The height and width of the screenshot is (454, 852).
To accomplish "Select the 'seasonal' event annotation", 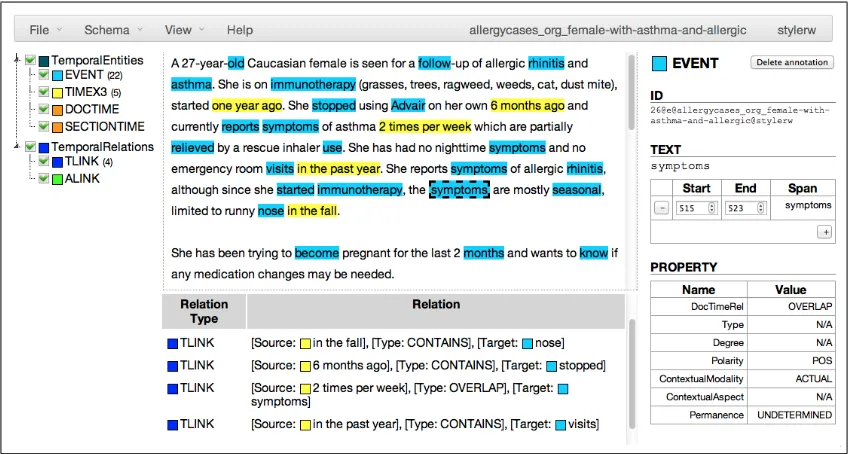I will pos(577,190).
